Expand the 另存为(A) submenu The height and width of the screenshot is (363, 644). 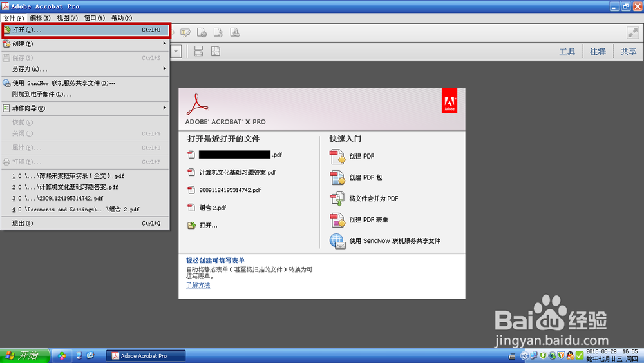(x=86, y=68)
